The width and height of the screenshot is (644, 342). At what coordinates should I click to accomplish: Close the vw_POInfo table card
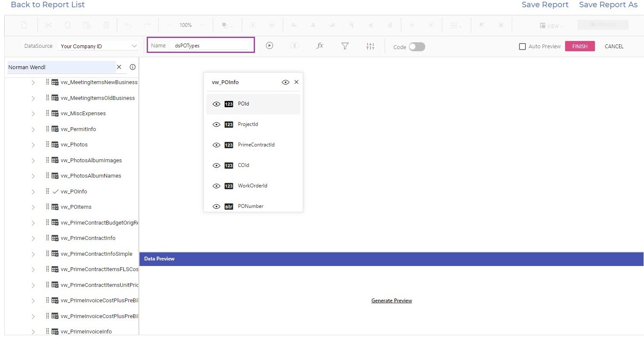coord(296,82)
